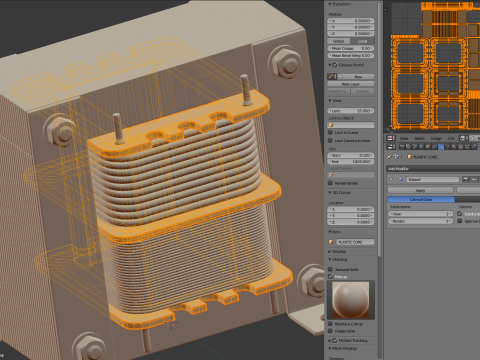Click the object icon next to Item name field
The image size is (480, 360).
331,242
